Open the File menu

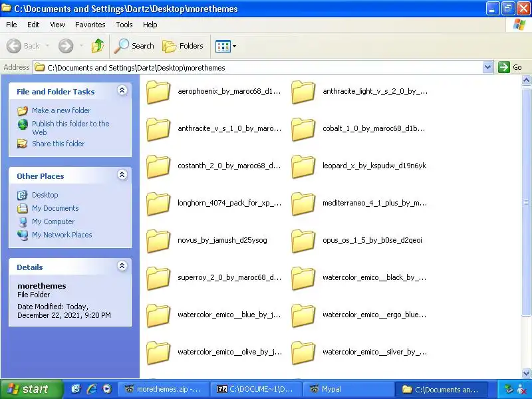tap(11, 25)
